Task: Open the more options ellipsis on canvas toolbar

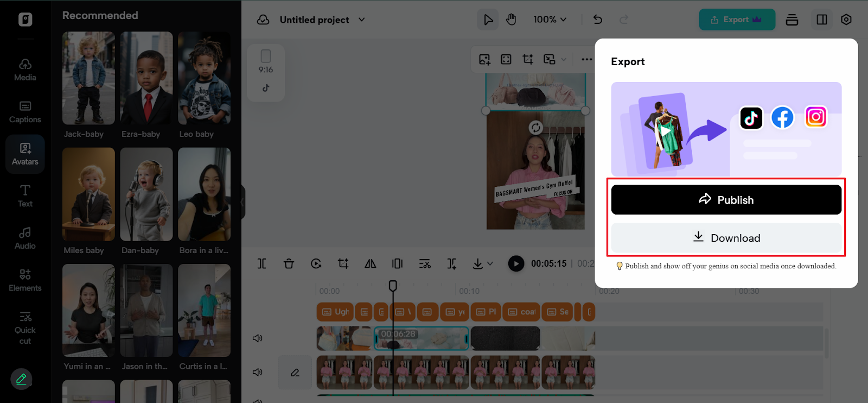Action: pos(586,59)
